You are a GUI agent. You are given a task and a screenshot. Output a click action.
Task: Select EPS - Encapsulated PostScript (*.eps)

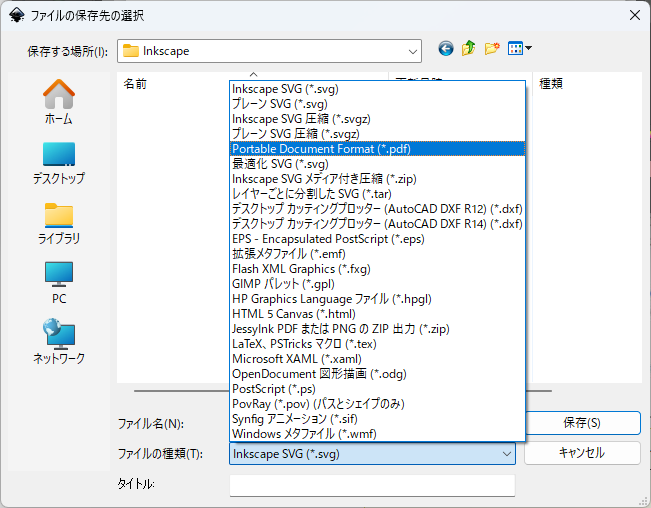tap(377, 239)
